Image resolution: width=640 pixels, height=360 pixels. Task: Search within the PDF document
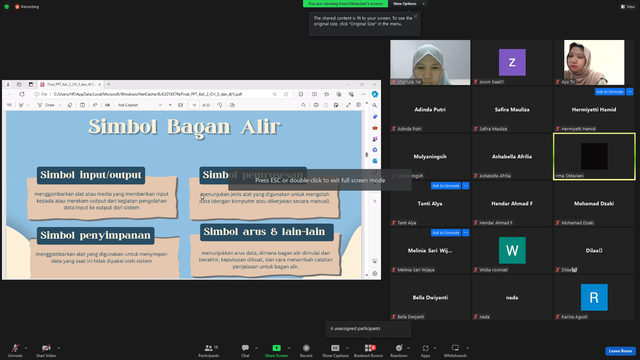pos(303,105)
